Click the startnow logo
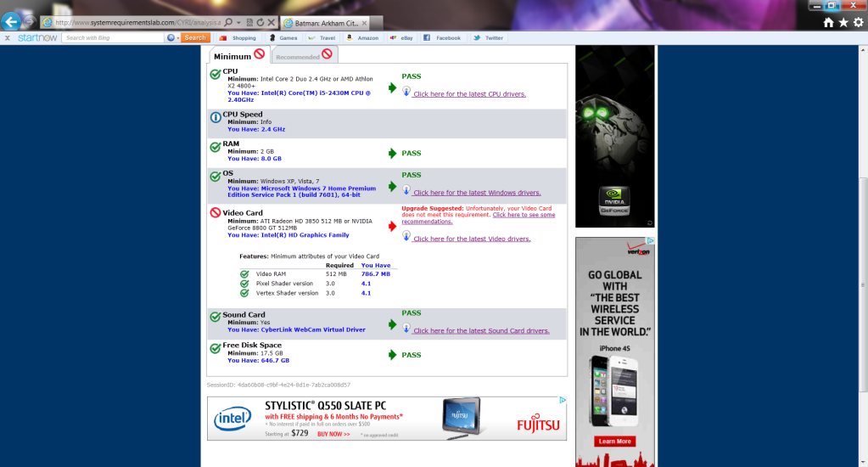Screen dimensions: 868x467 point(37,37)
